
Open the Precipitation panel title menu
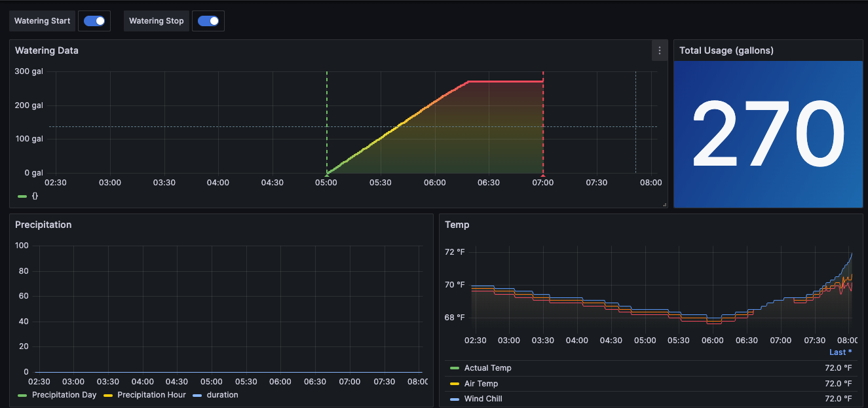pos(43,225)
